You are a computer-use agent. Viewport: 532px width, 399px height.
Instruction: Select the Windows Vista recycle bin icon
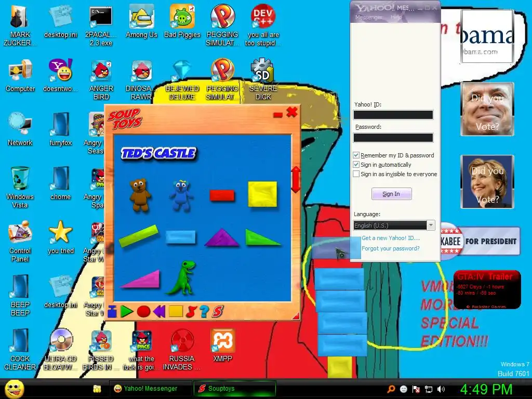point(20,187)
